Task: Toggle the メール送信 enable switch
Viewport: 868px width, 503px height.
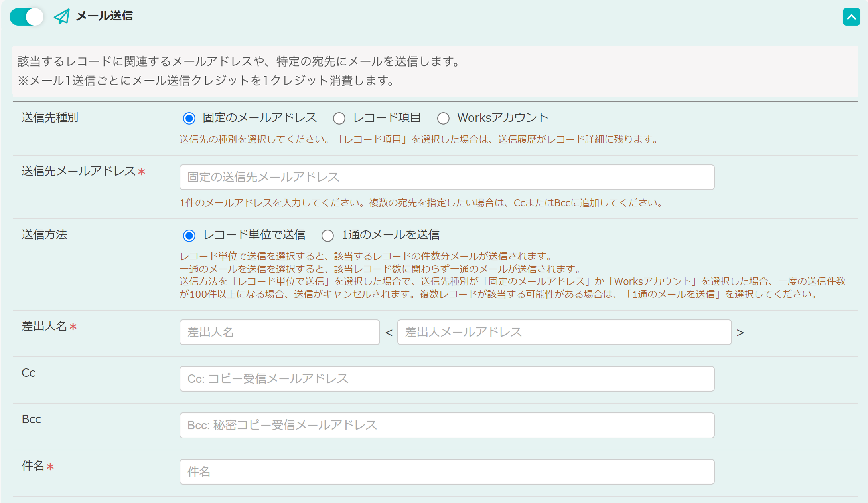Action: pyautogui.click(x=26, y=17)
